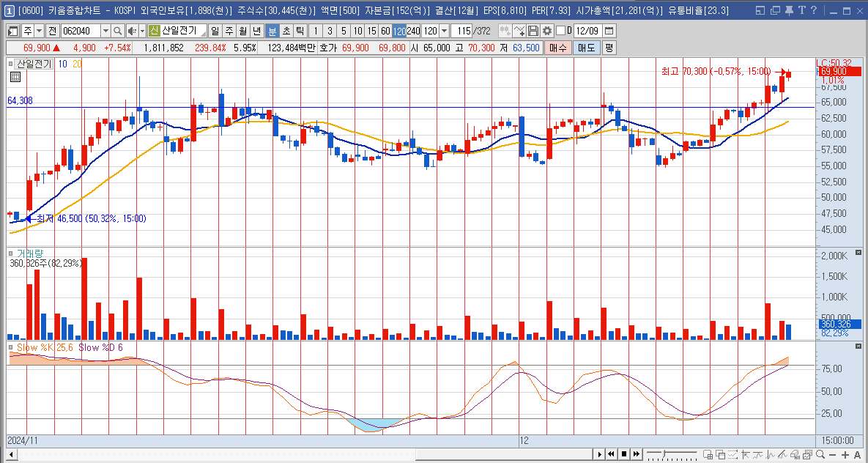The width and height of the screenshot is (868, 463).
Task: Select the 초 second period toggle
Action: click(286, 31)
